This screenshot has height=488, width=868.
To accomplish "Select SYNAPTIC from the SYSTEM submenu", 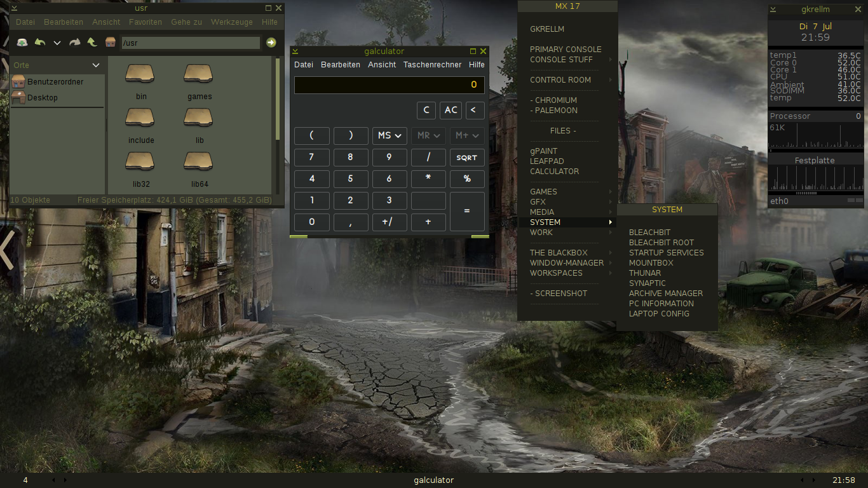I will [x=647, y=283].
